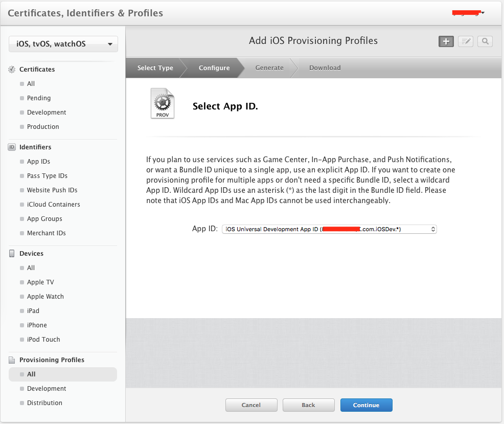This screenshot has height=424, width=504.
Task: Open the account menu in top right corner
Action: (x=467, y=13)
